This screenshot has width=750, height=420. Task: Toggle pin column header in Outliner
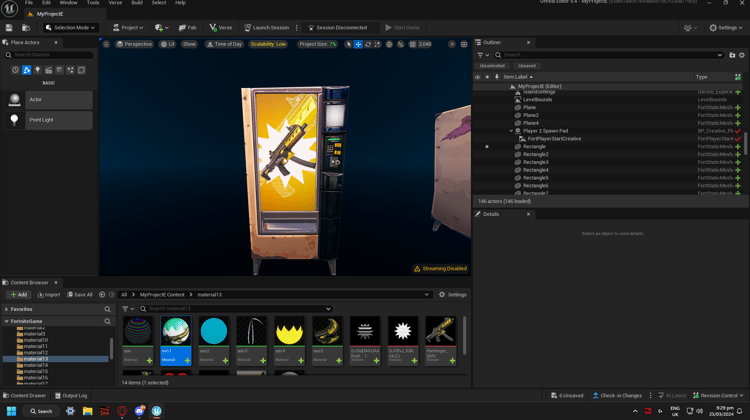(497, 77)
